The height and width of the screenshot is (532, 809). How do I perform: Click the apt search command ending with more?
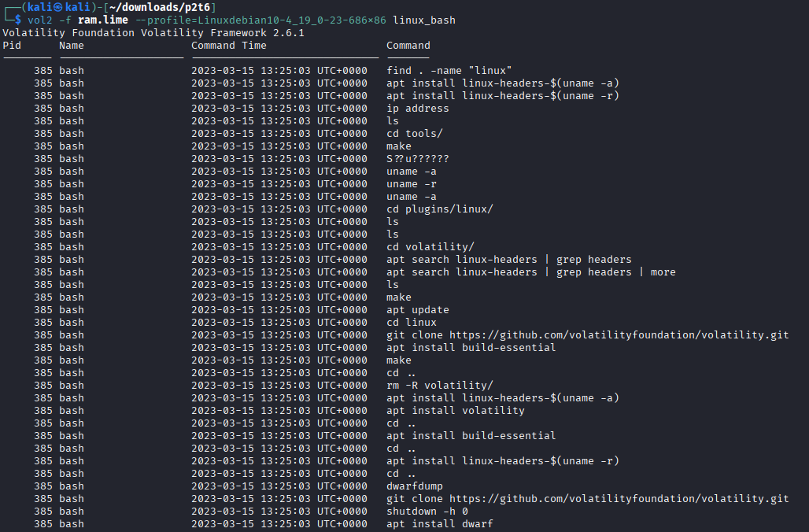(530, 272)
